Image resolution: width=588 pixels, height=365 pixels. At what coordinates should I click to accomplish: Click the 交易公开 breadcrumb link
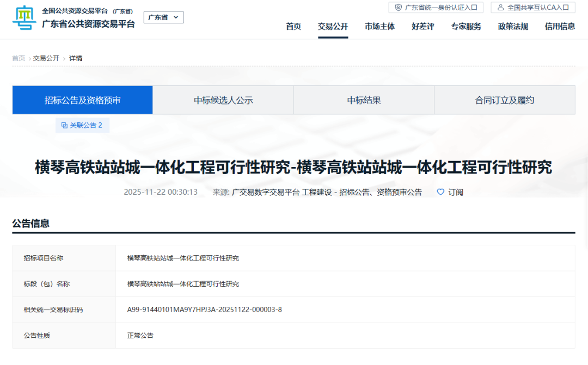(x=46, y=58)
